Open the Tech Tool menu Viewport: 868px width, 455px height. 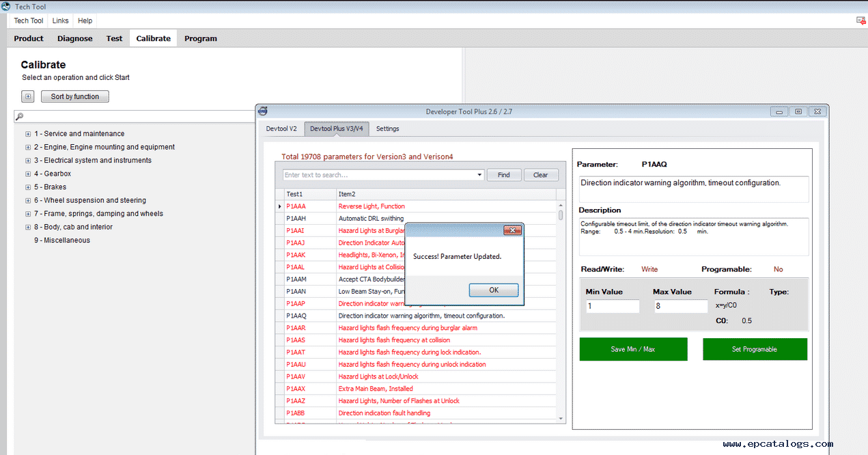tap(29, 20)
